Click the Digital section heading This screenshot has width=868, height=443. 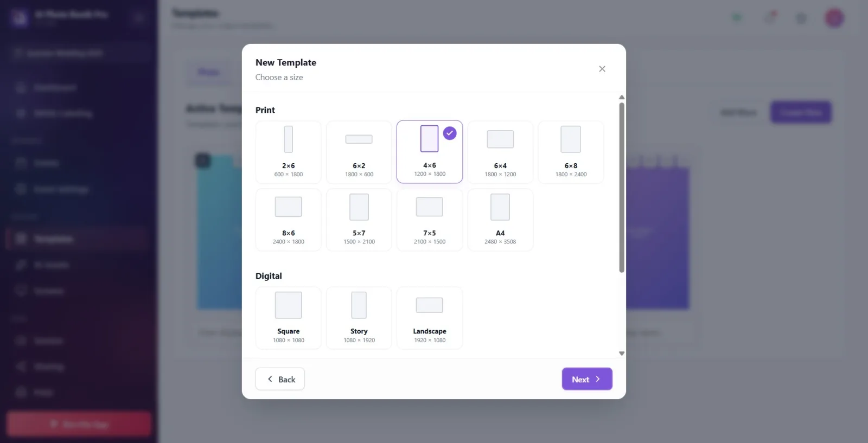[x=269, y=276]
